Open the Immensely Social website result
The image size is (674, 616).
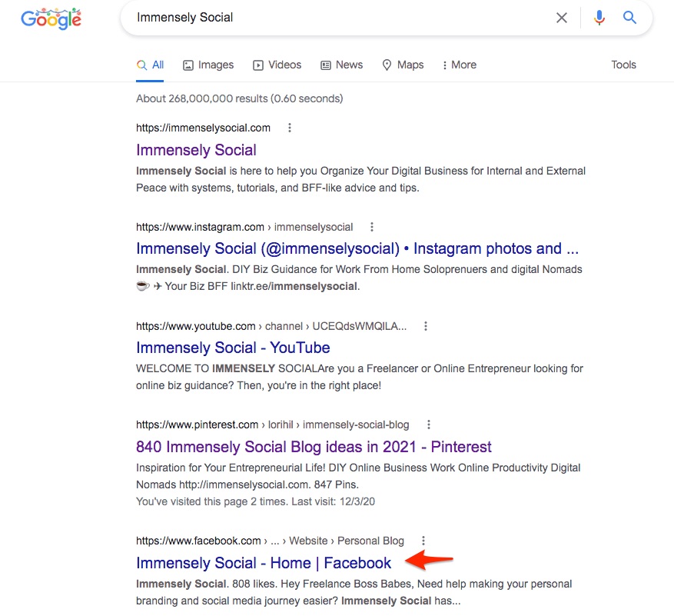(x=196, y=150)
